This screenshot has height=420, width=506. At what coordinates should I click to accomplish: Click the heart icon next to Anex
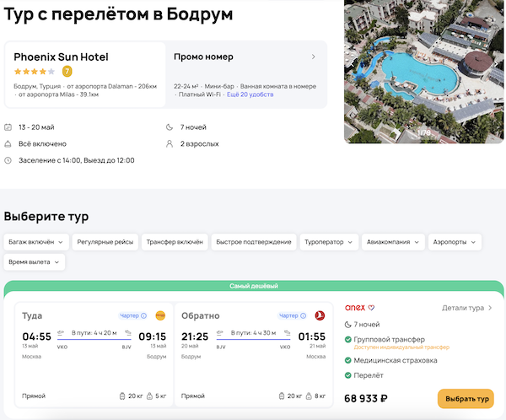(x=371, y=308)
